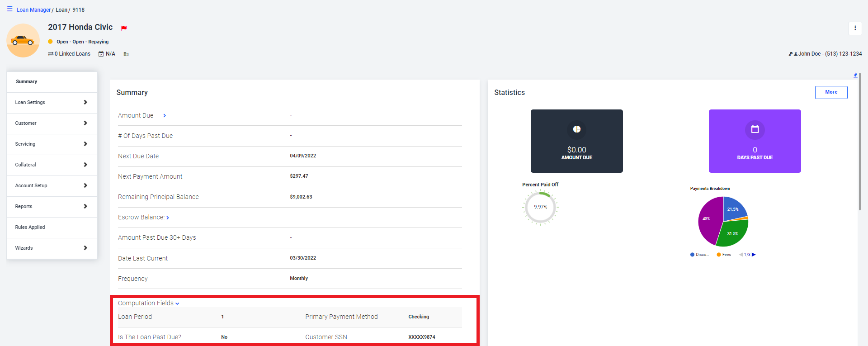868x346 pixels.
Task: Click the orange Fees legend marker
Action: click(719, 255)
